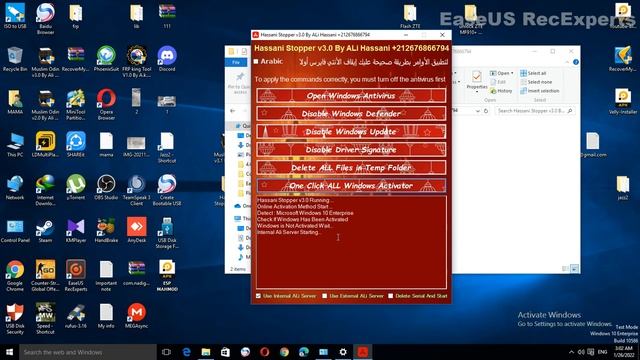The height and width of the screenshot is (360, 640).
Task: Select the Steam desktop icon
Action: click(45, 230)
